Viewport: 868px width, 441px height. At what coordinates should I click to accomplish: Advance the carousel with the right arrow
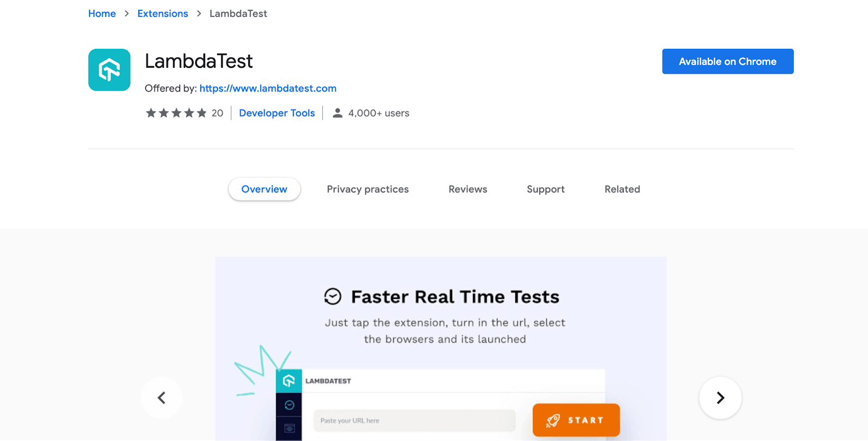coord(720,398)
